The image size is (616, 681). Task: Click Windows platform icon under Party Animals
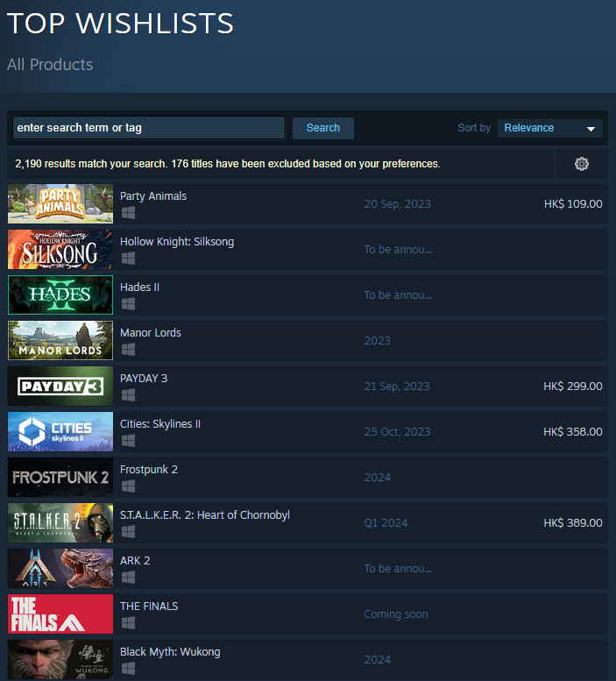pyautogui.click(x=128, y=213)
